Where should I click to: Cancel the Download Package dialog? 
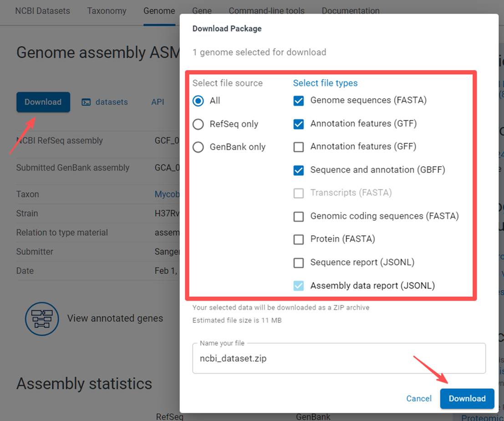click(418, 399)
